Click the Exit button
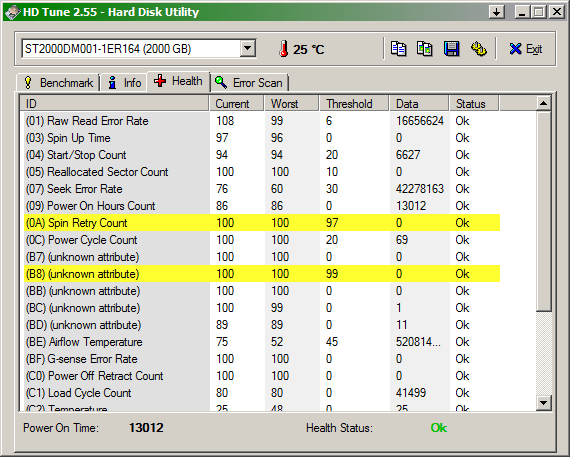This screenshot has height=457, width=570. 526,49
